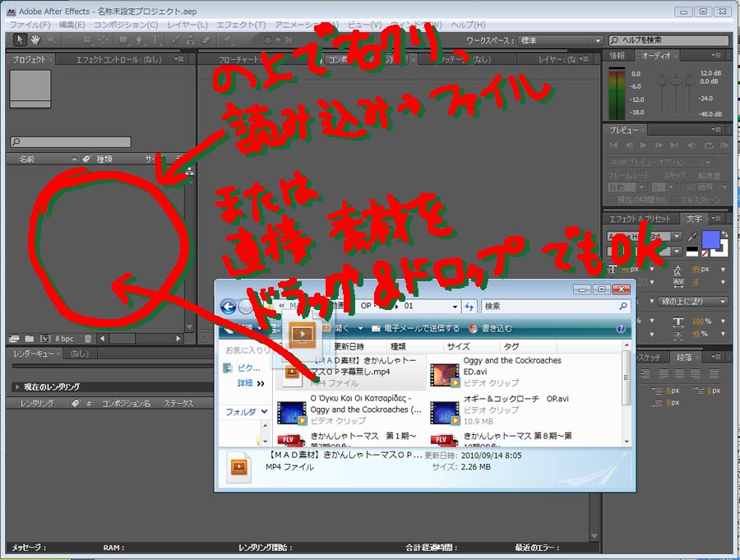Click the flowchart icon in Project panel
This screenshot has width=740, height=560.
tap(189, 171)
